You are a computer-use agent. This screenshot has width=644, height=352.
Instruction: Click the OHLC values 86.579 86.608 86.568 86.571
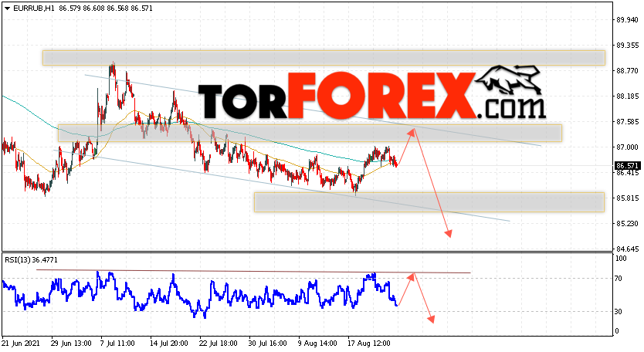[106, 8]
